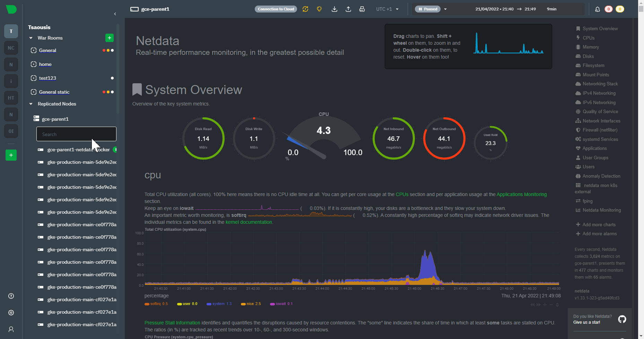Add new space with green plus

pos(11,155)
